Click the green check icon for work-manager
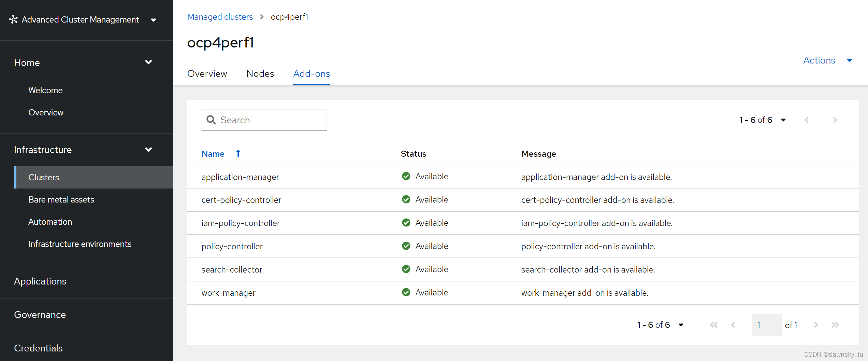 (406, 292)
